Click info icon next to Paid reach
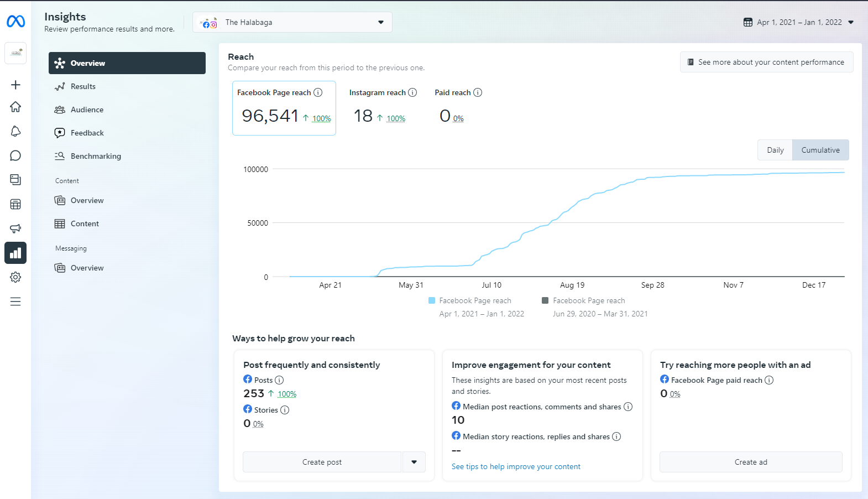The width and height of the screenshot is (868, 499). coord(478,92)
